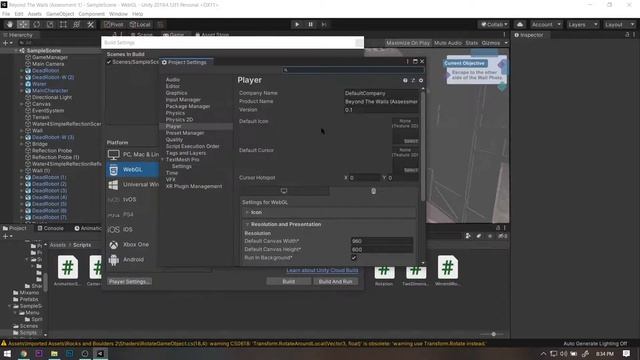Image resolution: width=640 pixels, height=360 pixels.
Task: Adjust the asset icon size slider
Action: pyautogui.click(x=493, y=334)
